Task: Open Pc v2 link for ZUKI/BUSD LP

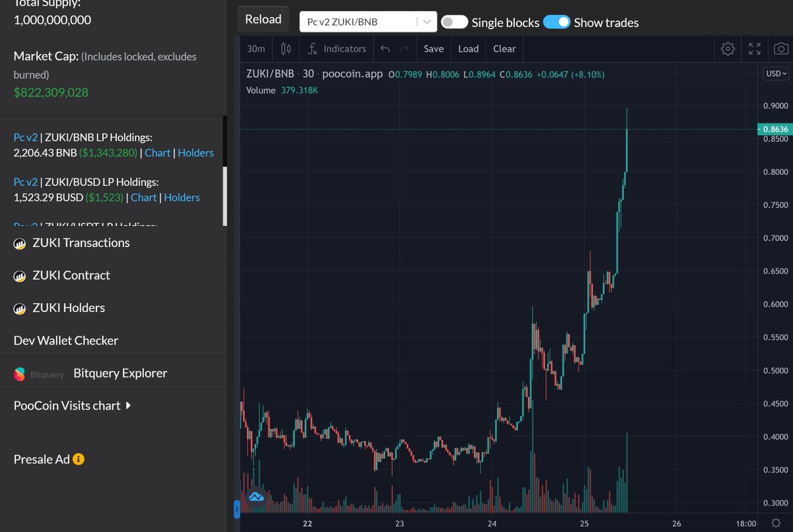Action: tap(26, 182)
